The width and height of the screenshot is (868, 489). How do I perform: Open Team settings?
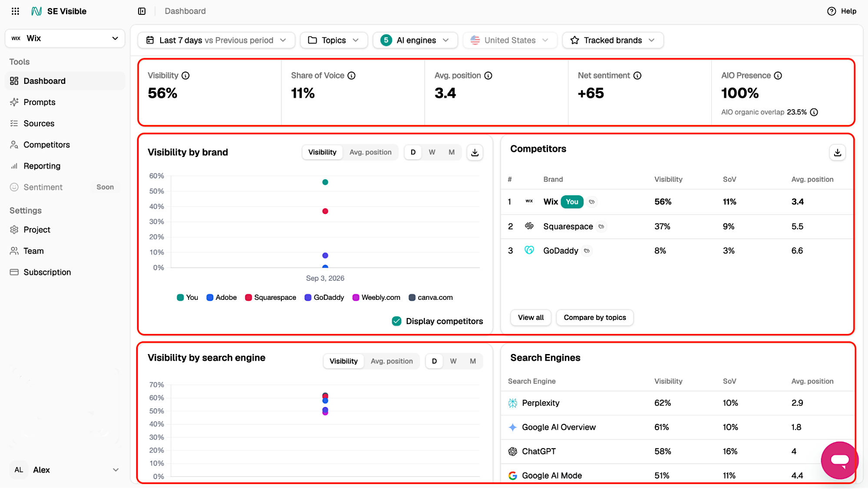pos(65,251)
